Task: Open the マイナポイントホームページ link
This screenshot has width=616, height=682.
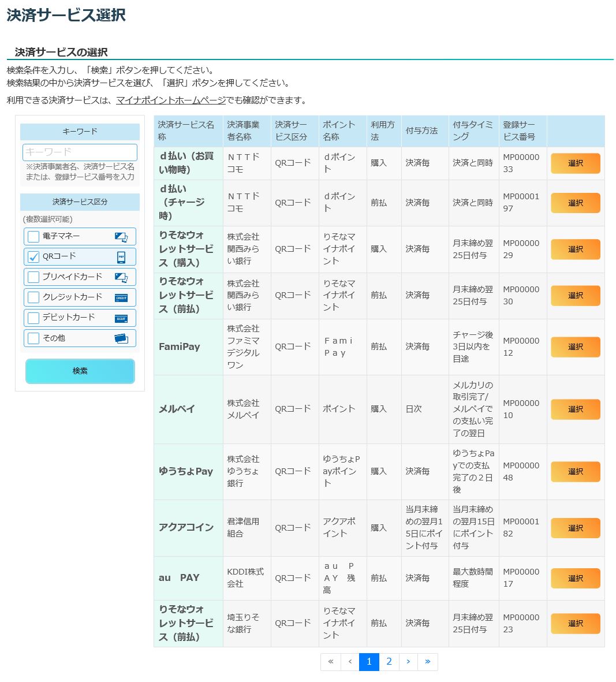Action: (171, 100)
